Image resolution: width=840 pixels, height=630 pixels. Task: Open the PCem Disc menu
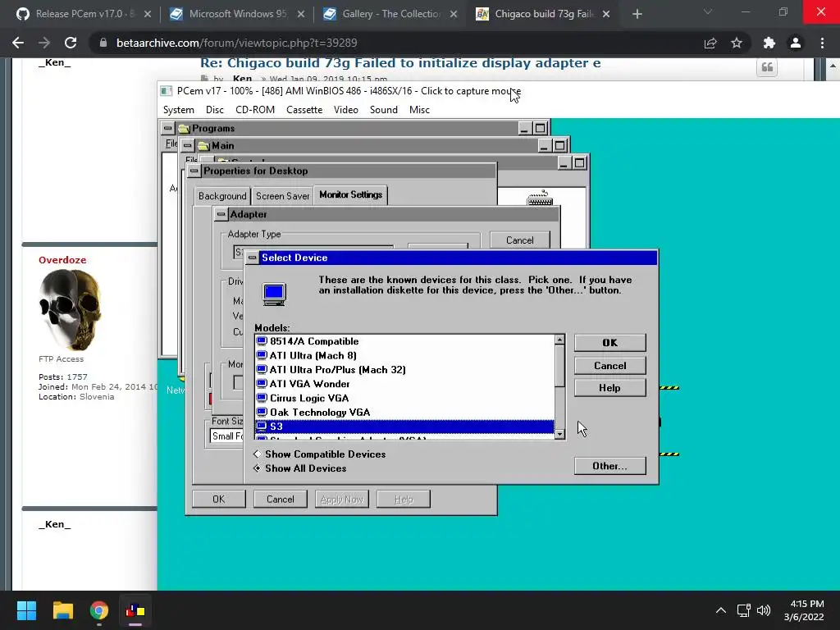coord(214,110)
